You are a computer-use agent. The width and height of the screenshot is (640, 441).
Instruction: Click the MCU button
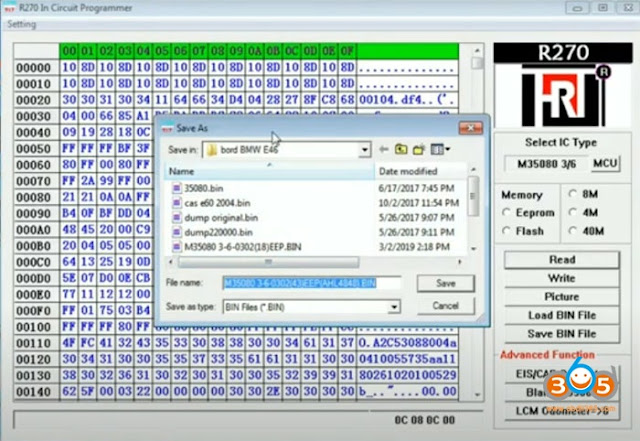click(x=605, y=164)
